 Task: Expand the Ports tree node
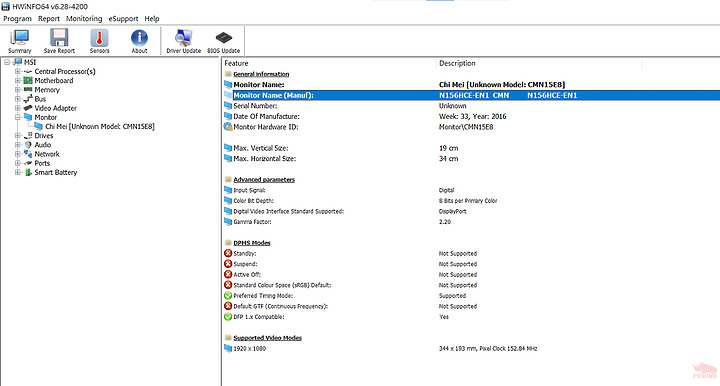[x=17, y=163]
